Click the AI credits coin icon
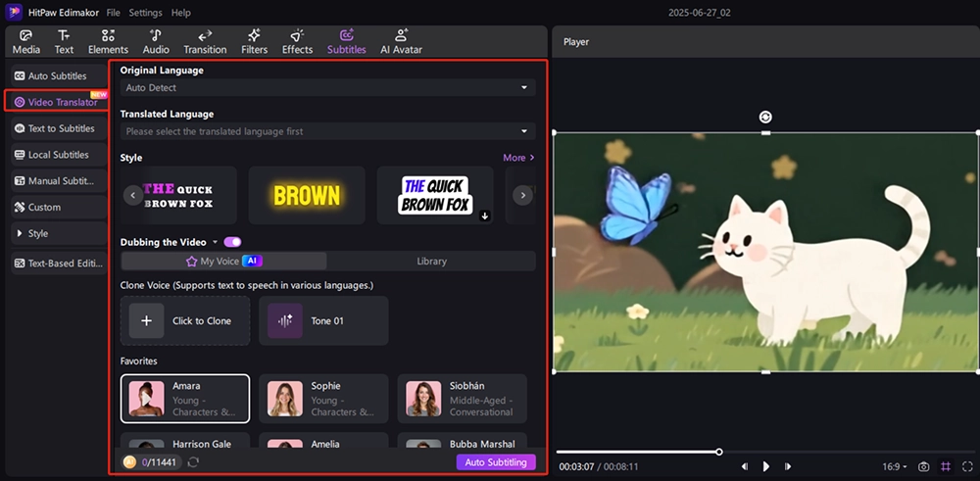Image resolution: width=980 pixels, height=481 pixels. (130, 462)
